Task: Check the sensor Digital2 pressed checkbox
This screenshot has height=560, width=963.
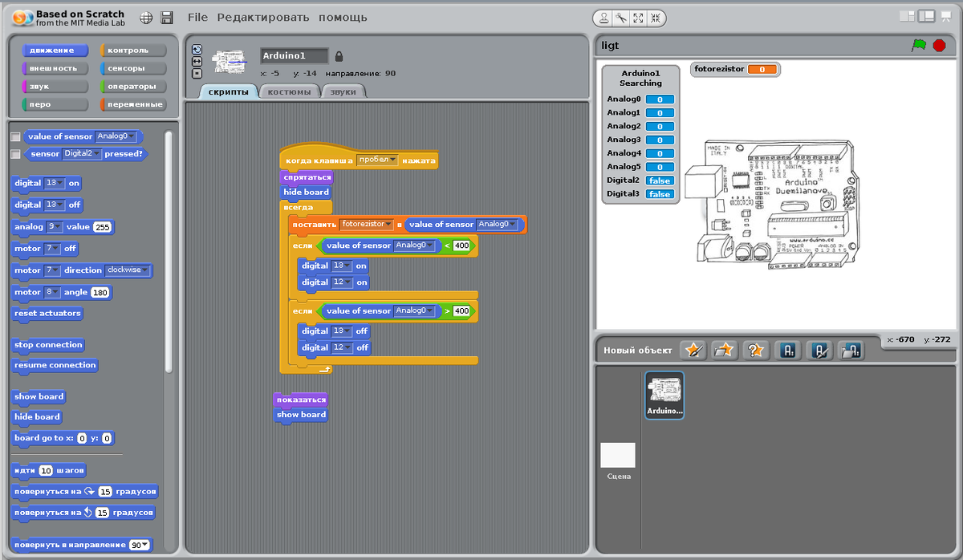Action: click(x=15, y=154)
